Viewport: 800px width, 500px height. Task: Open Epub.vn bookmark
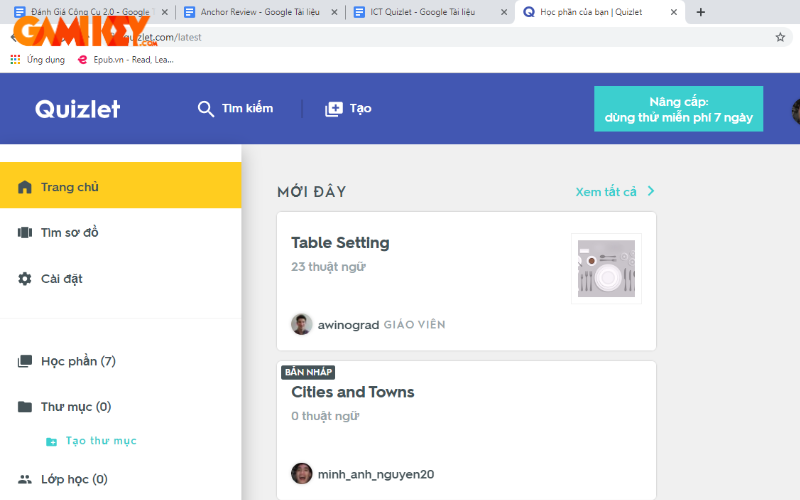(126, 60)
